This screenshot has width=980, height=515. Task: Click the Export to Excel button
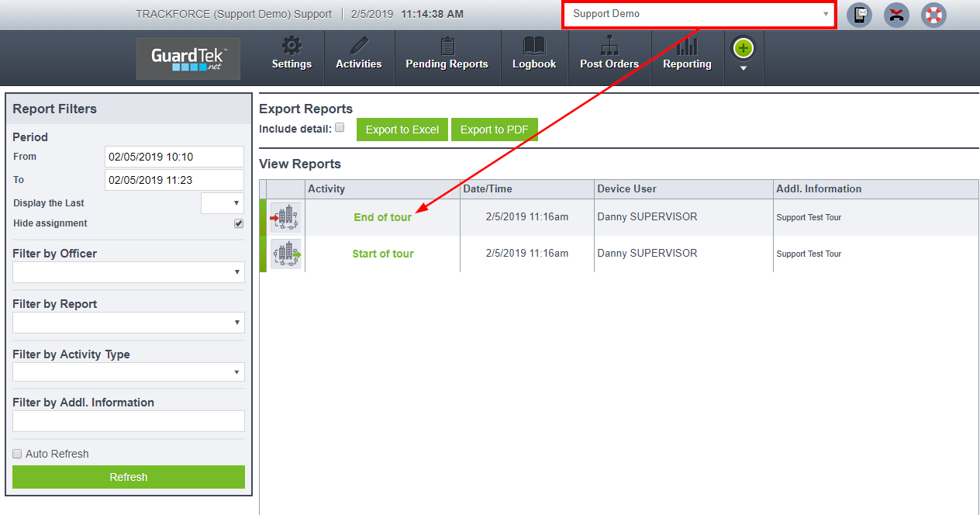tap(402, 129)
